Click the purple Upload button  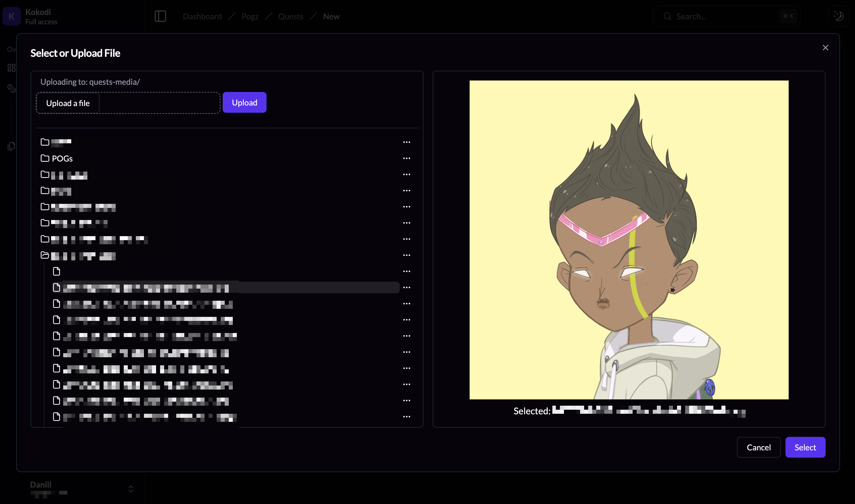[244, 103]
